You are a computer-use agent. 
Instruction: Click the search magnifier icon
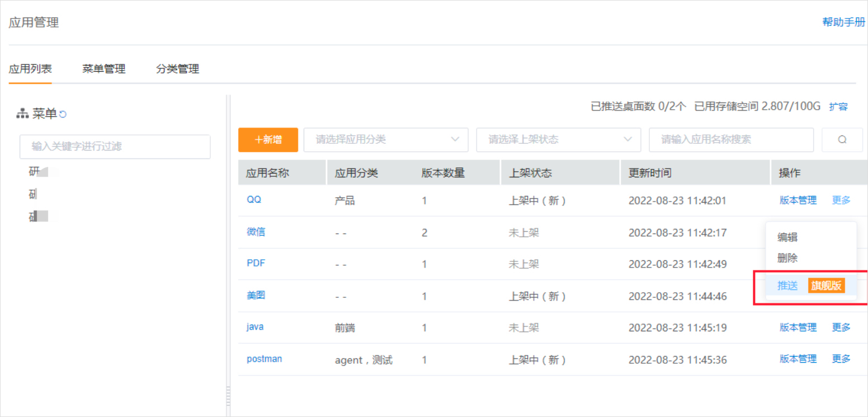click(x=842, y=139)
